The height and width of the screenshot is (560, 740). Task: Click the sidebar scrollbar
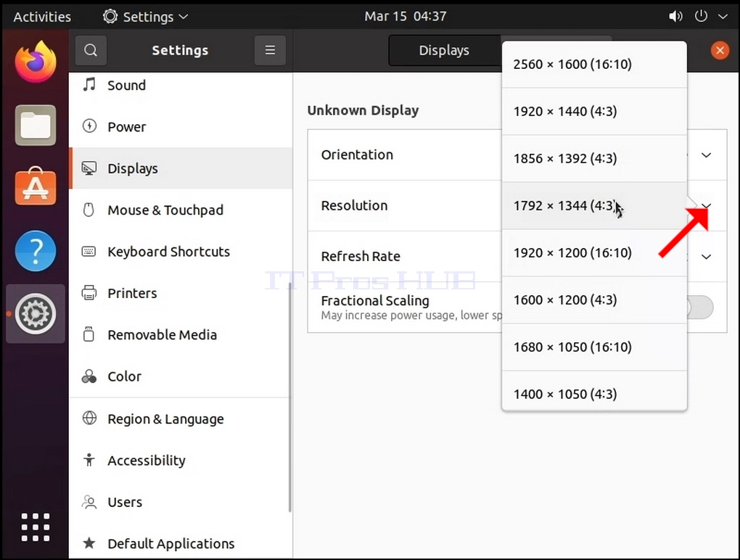click(x=289, y=398)
